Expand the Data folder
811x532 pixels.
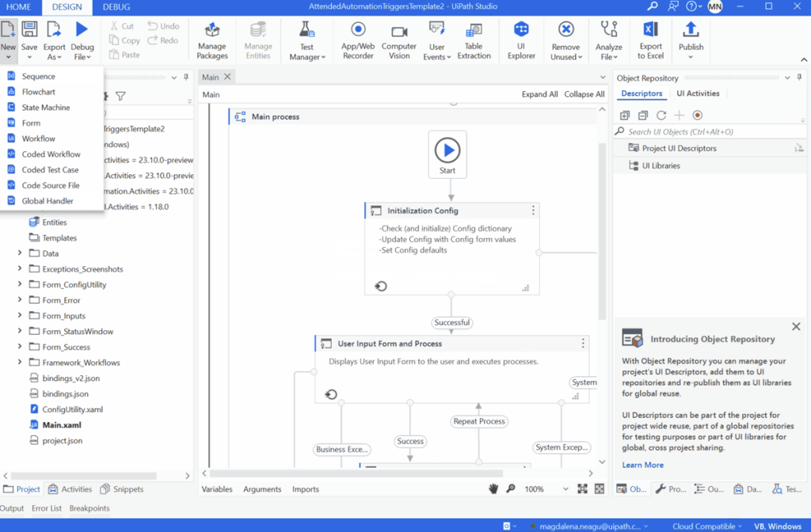point(20,253)
